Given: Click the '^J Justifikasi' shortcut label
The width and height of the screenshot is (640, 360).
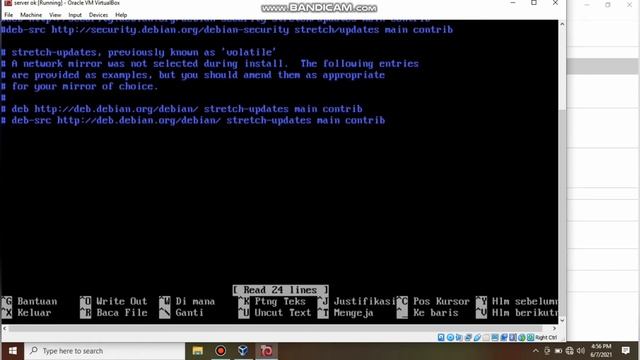Looking at the screenshot, I should (x=357, y=301).
